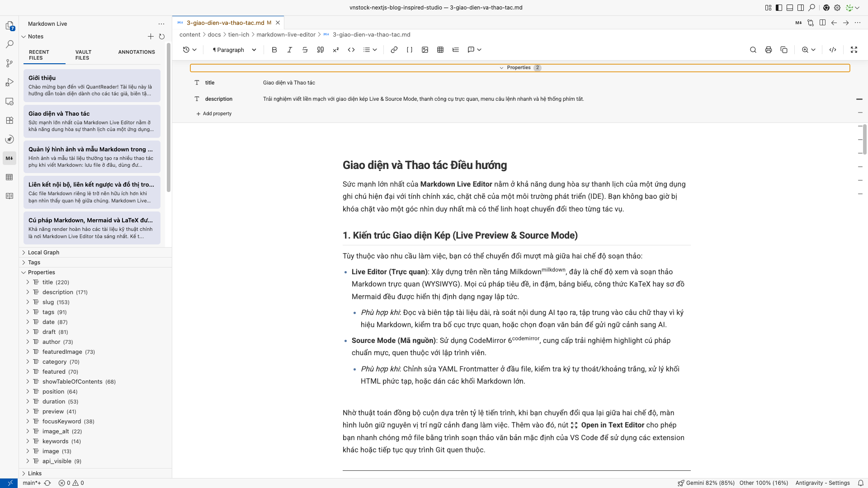The height and width of the screenshot is (488, 868).
Task: Edit the title property value field
Action: tap(554, 83)
